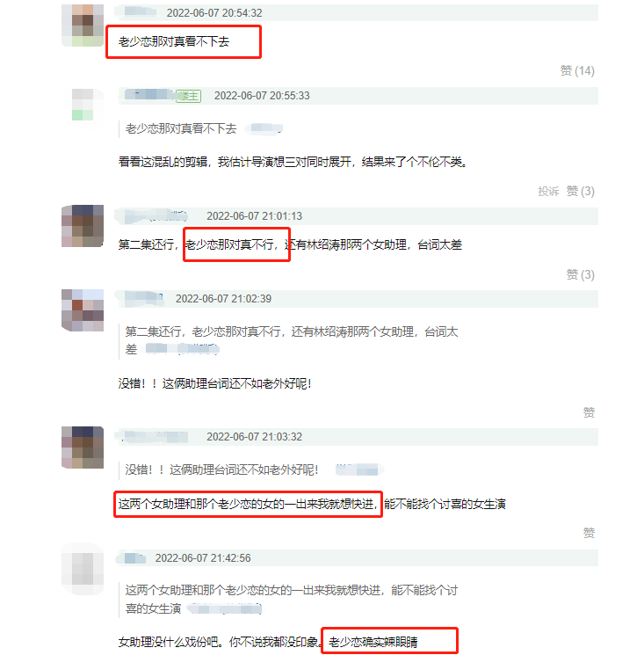The width and height of the screenshot is (644, 655).
Task: Click 投诉 on the 楼主 reply
Action: [x=548, y=192]
